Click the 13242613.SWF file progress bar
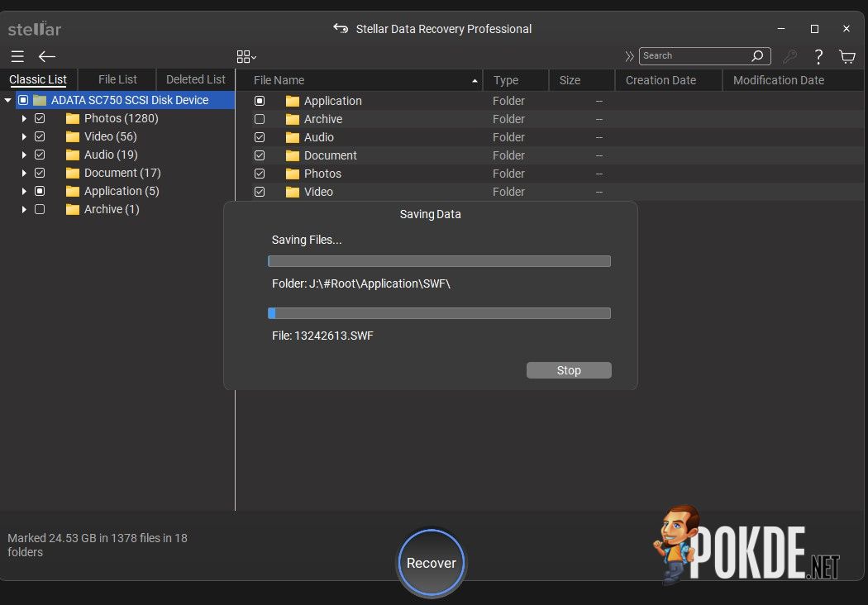 click(x=439, y=313)
